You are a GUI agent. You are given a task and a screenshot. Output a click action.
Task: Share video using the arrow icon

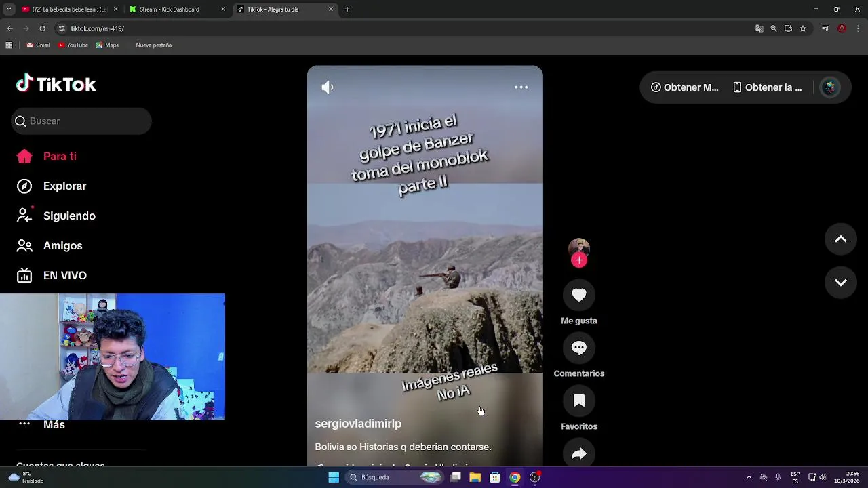tap(579, 453)
